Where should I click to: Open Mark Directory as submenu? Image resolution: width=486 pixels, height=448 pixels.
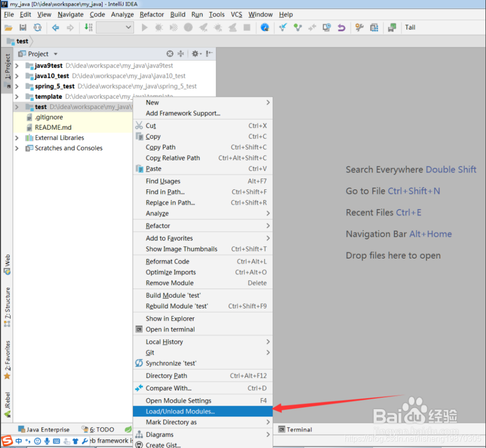tap(203, 422)
